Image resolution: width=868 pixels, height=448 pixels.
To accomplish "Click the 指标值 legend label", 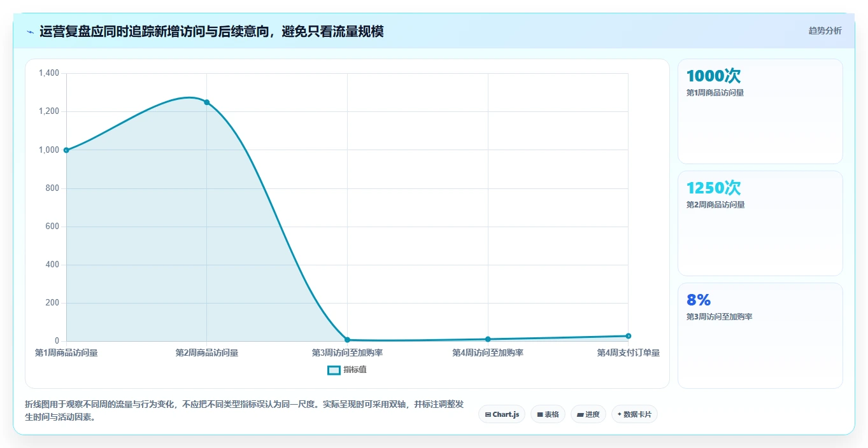I will click(x=355, y=370).
